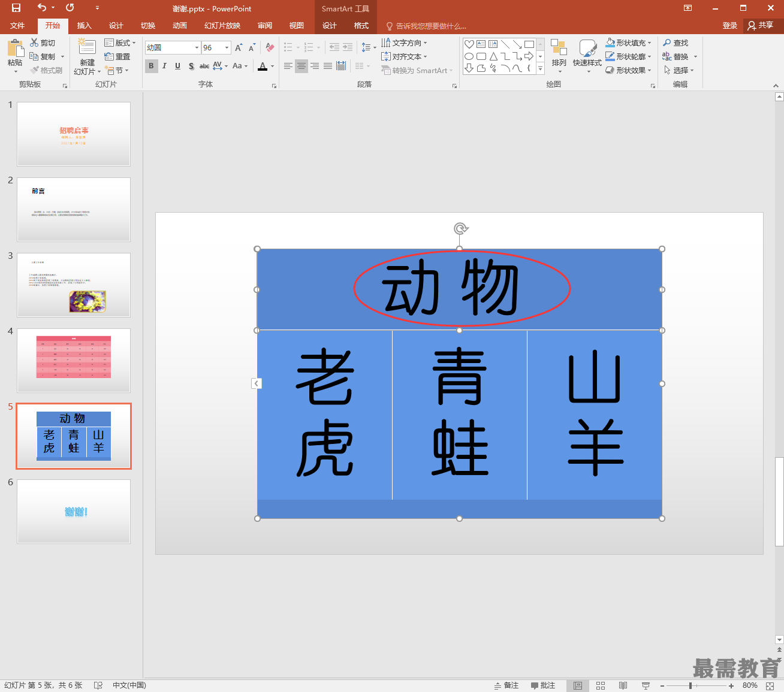The image size is (784, 692).
Task: Align text right
Action: 315,66
